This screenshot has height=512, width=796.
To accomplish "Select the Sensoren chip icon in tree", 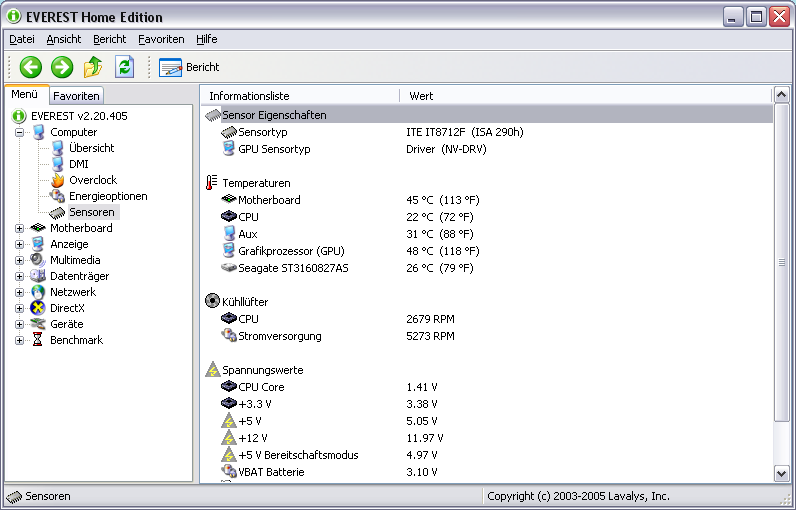I will (57, 213).
